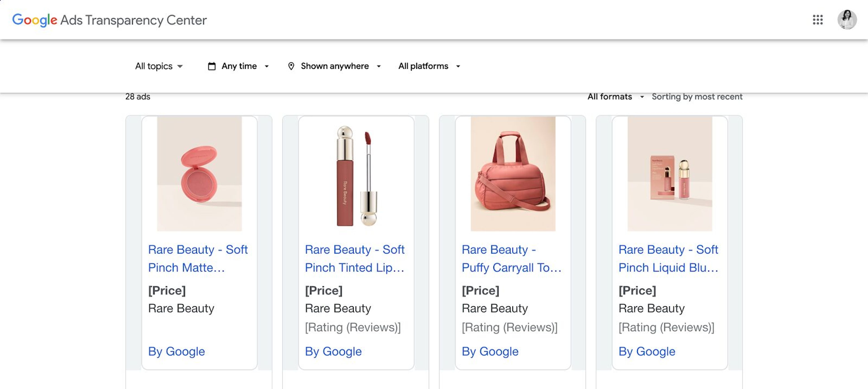Viewport: 868px width, 389px height.
Task: Click [Rating (Reviews)] on Liquid Blush ad
Action: tap(667, 327)
